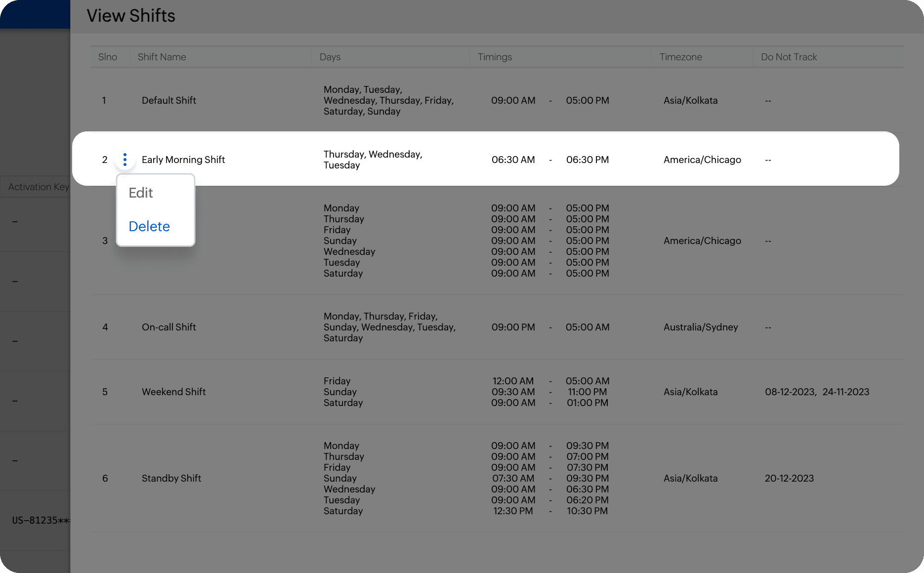Select the On-call Shift row name
Viewport: 924px width, 573px height.
click(x=169, y=327)
